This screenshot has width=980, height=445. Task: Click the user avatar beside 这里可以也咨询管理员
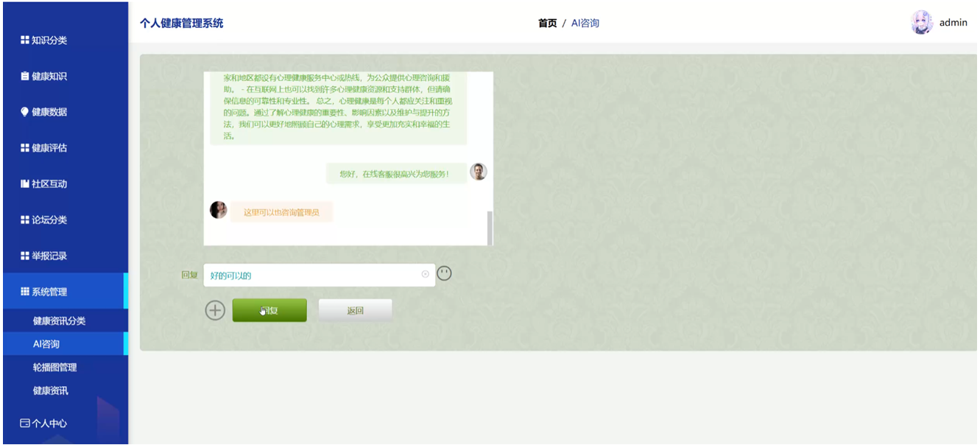(x=219, y=210)
